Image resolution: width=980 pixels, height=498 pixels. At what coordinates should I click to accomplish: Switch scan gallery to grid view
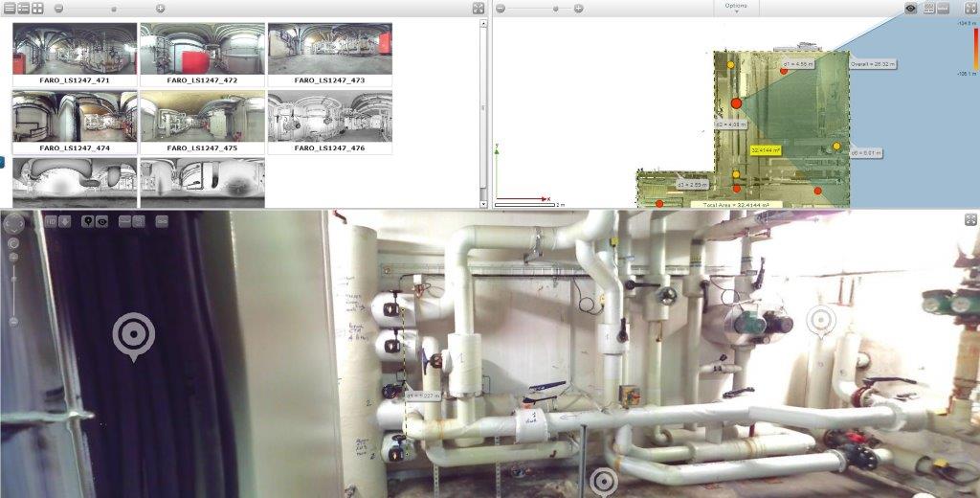(37, 8)
